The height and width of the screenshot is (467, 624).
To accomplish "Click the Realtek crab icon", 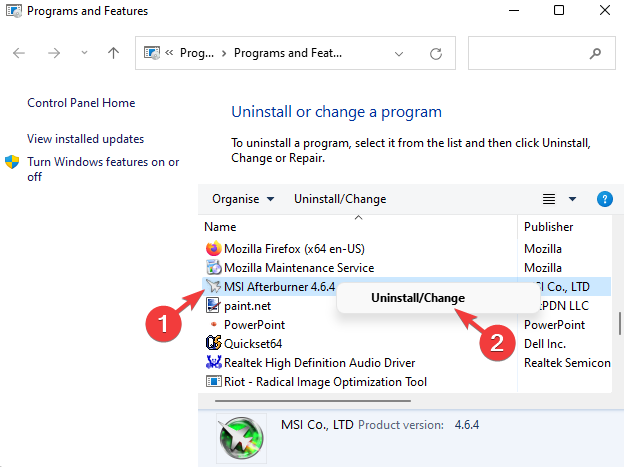I will (x=213, y=362).
